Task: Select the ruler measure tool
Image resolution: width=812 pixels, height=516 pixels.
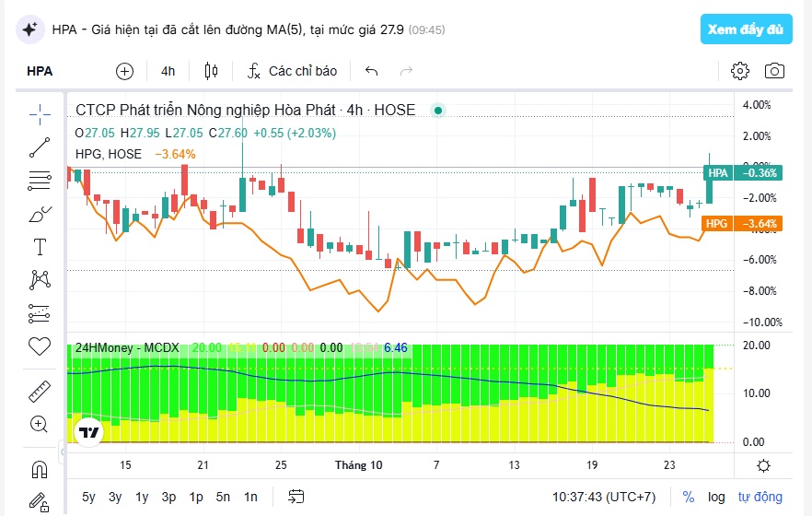Action: click(x=40, y=392)
